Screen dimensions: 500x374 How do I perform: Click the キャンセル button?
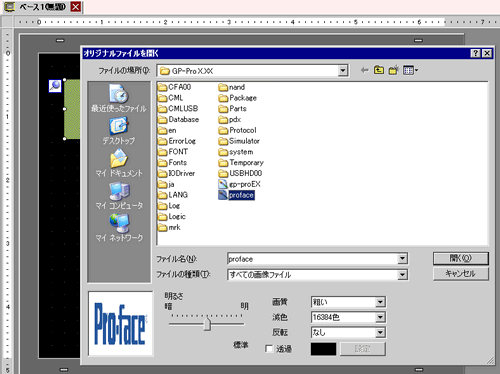tap(461, 274)
